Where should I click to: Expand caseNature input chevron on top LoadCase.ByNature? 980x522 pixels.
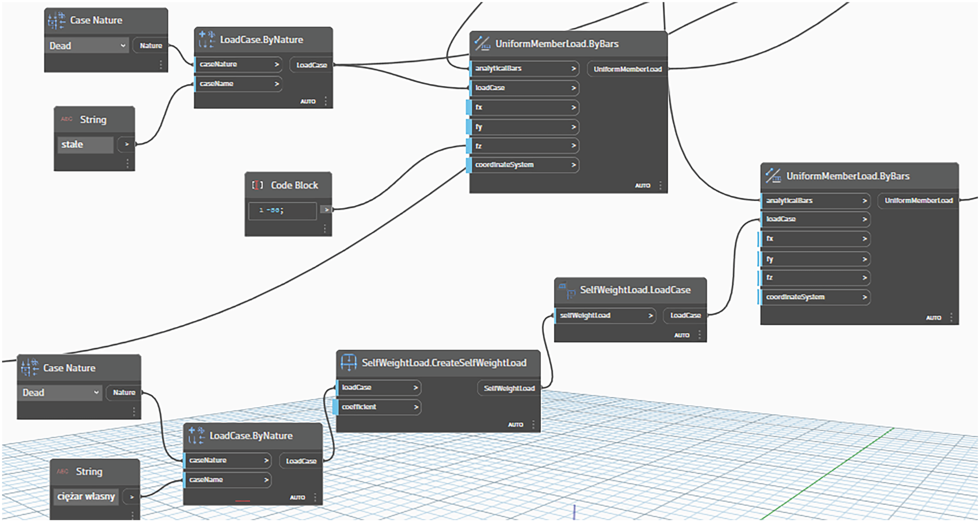tap(277, 65)
